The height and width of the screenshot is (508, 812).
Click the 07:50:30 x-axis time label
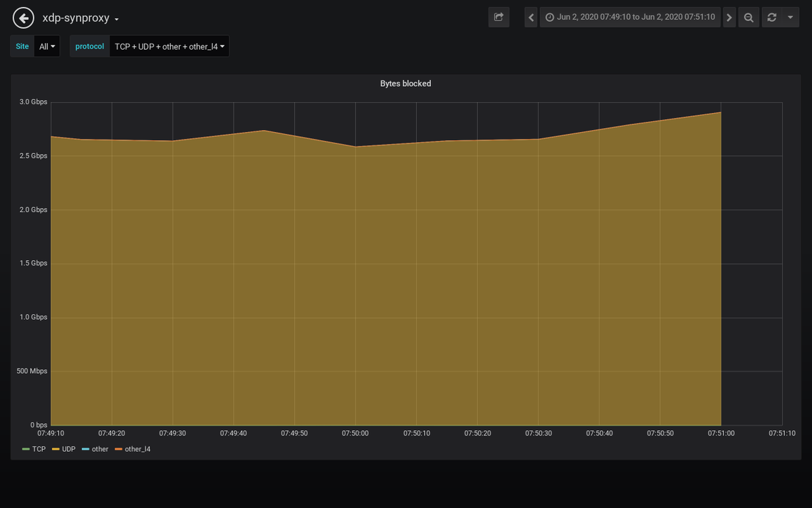coord(538,433)
